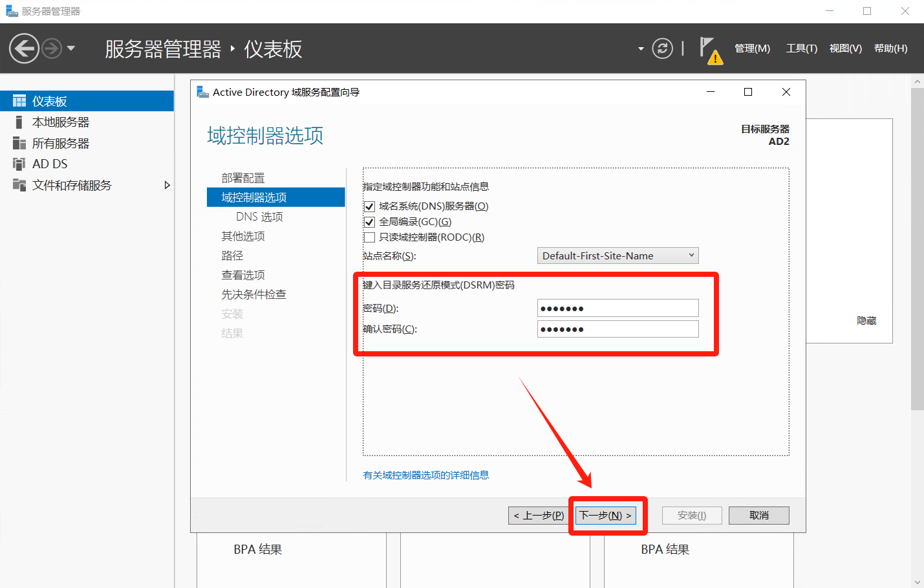Open All Servers from sidebar
The height and width of the screenshot is (588, 924).
point(61,144)
